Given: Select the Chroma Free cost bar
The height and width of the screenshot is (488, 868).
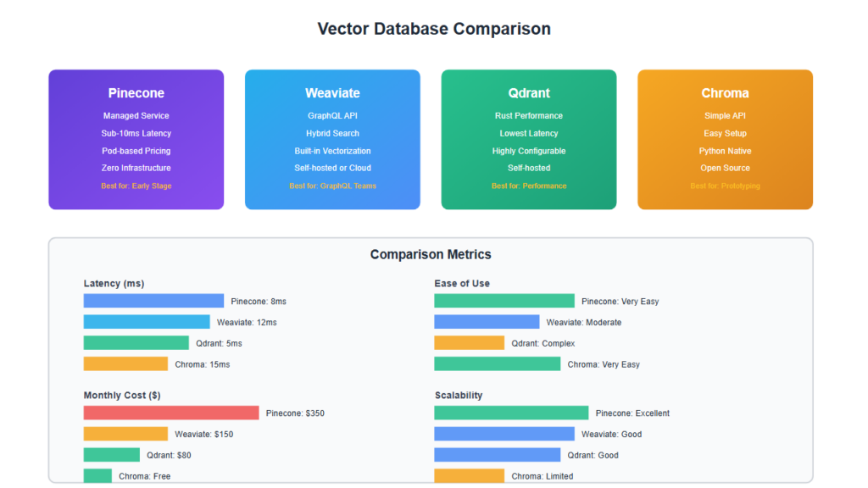Looking at the screenshot, I should click(x=97, y=476).
